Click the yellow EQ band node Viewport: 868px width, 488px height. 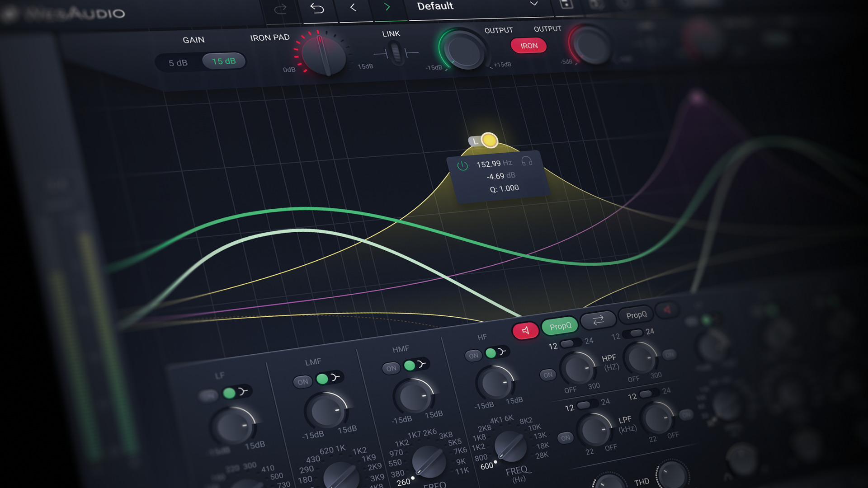[x=489, y=140]
